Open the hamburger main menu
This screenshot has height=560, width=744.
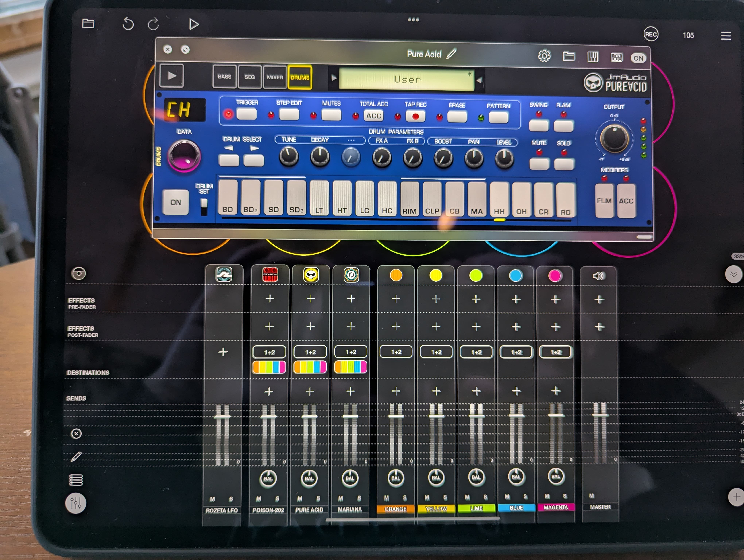(726, 36)
